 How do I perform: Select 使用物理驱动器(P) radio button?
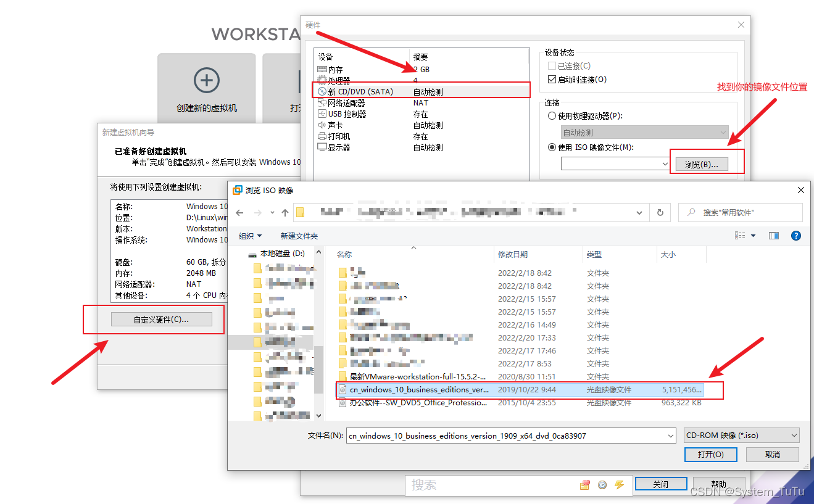(x=552, y=116)
